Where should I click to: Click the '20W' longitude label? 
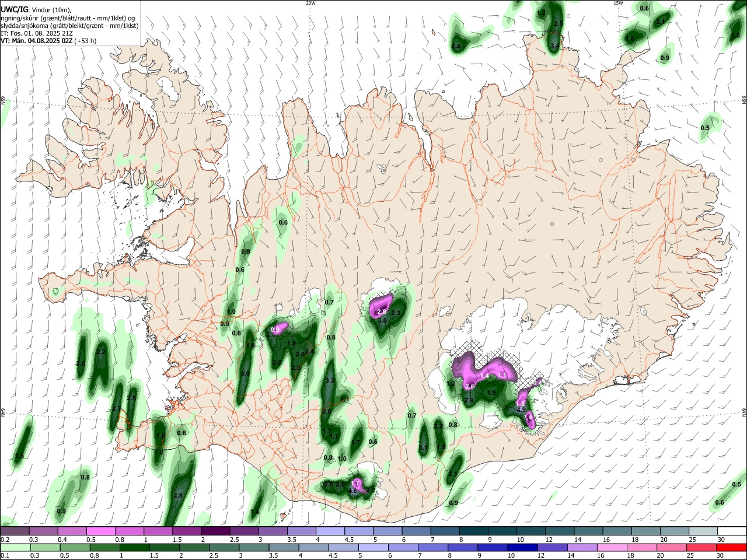pos(310,3)
